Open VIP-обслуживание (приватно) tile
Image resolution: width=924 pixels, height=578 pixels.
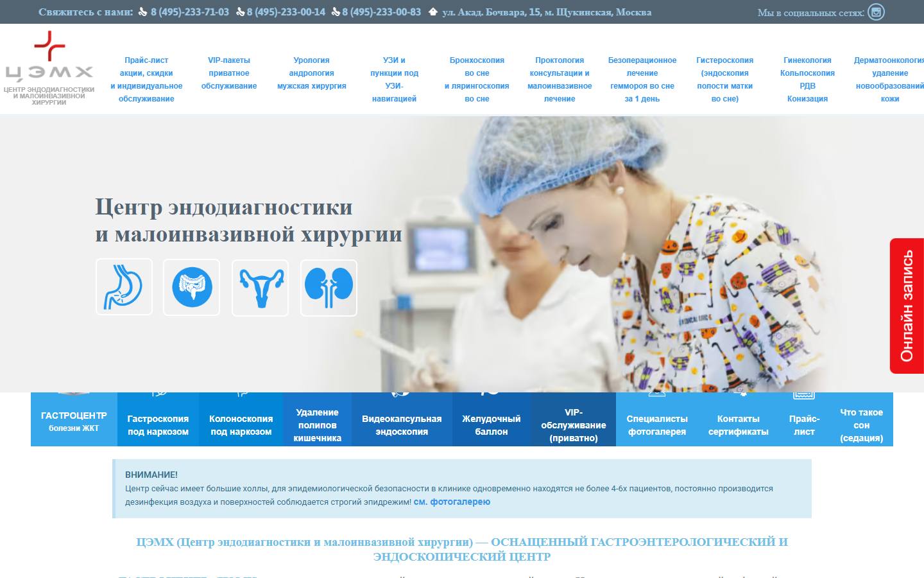point(574,419)
